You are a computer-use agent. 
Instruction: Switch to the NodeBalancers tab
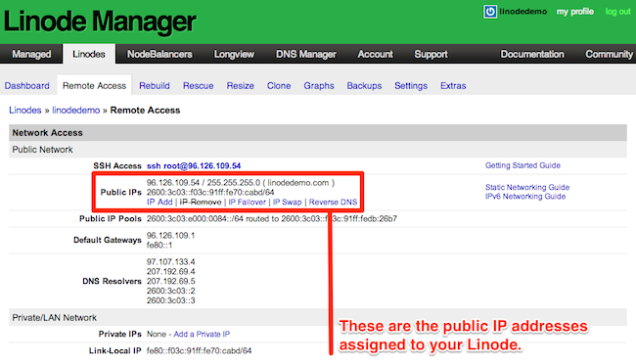point(159,54)
